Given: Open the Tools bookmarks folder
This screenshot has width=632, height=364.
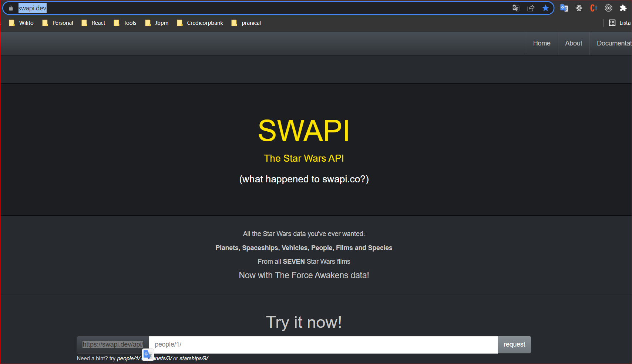Looking at the screenshot, I should tap(125, 23).
